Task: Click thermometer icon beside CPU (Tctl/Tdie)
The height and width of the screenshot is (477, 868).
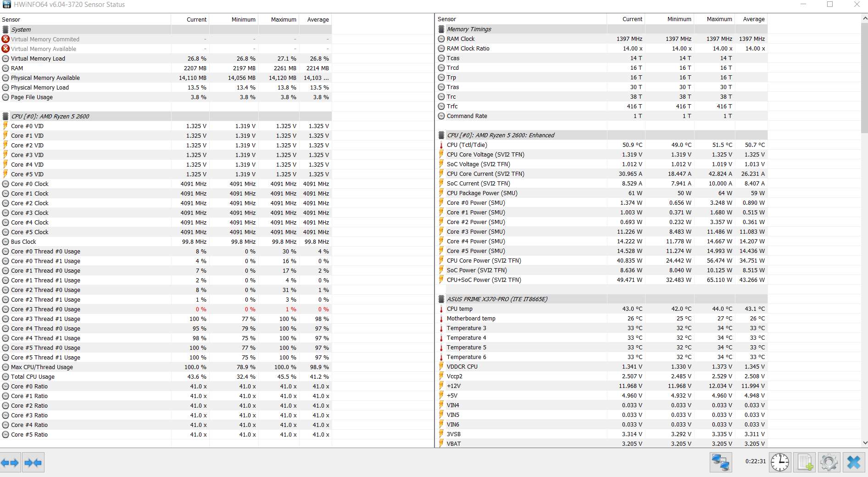Action: 441,145
